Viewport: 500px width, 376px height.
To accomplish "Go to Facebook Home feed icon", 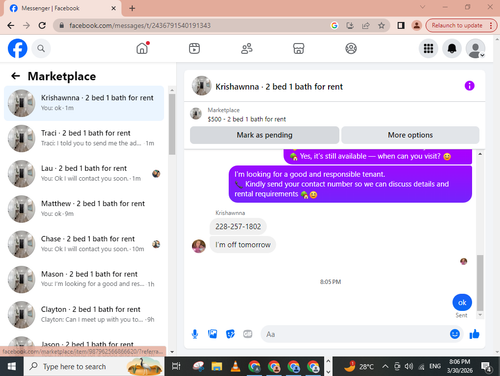I will [x=142, y=48].
